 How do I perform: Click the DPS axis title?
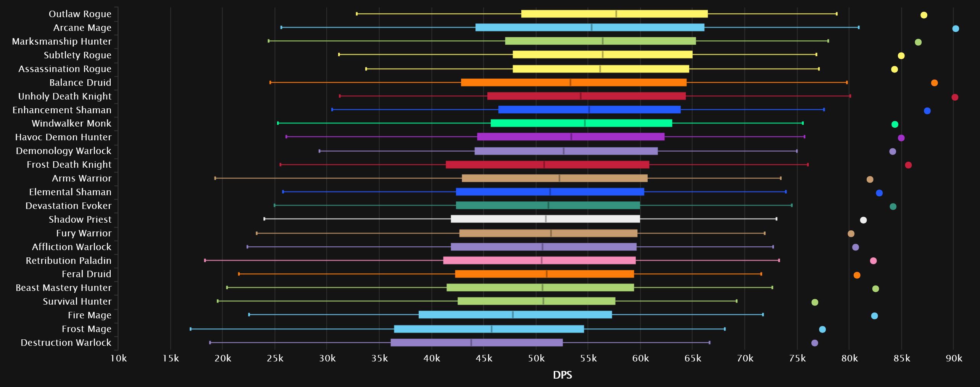click(562, 375)
